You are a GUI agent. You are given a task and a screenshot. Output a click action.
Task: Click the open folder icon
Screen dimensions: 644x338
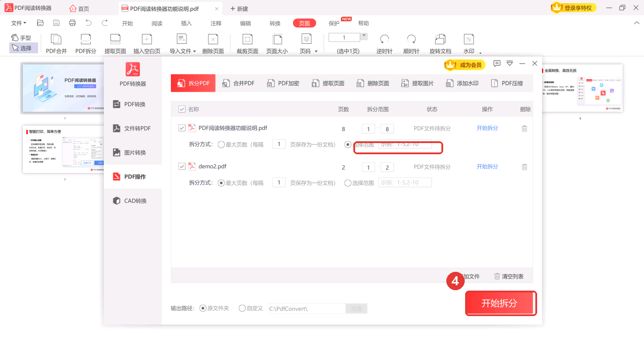pos(40,23)
